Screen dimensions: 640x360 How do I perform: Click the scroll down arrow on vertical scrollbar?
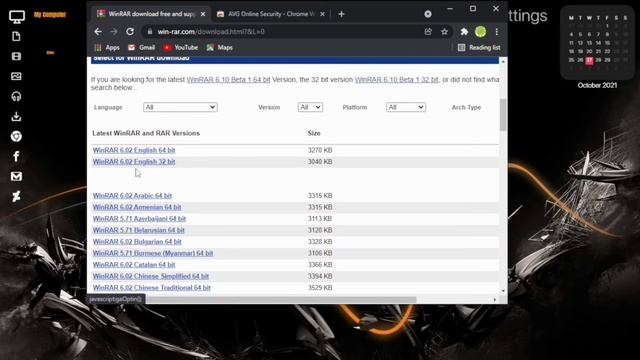click(x=503, y=291)
